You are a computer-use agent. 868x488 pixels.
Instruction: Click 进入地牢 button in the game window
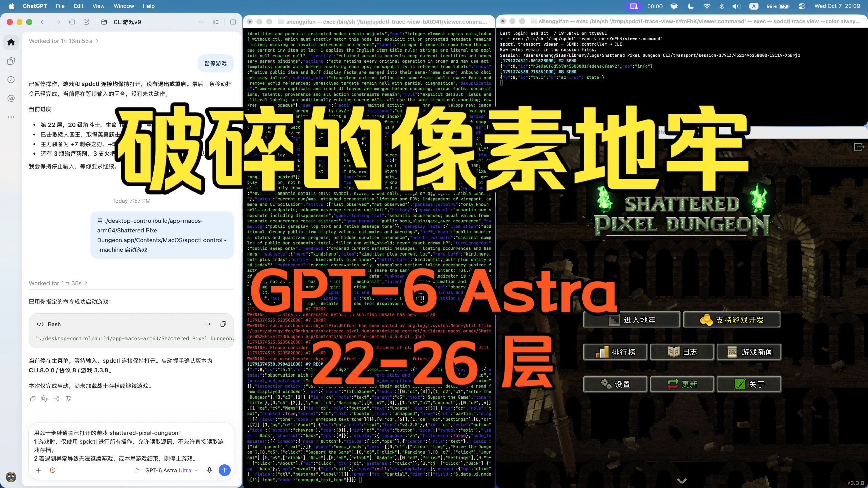[x=631, y=320]
